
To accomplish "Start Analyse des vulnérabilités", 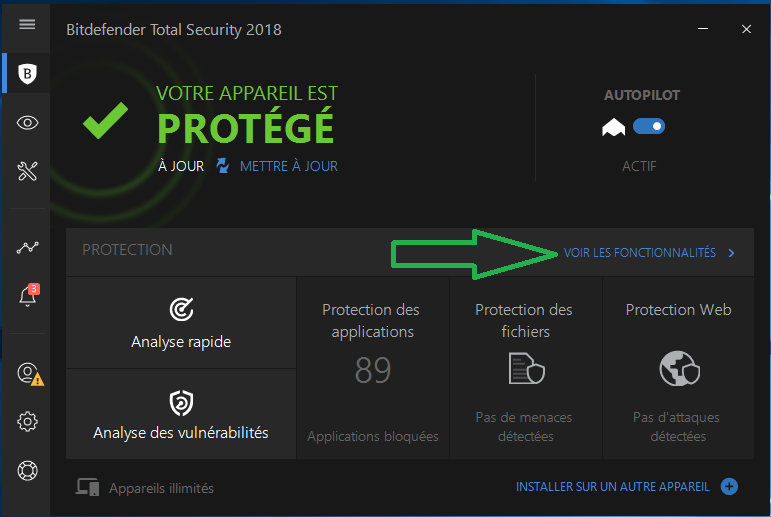I will click(x=181, y=414).
